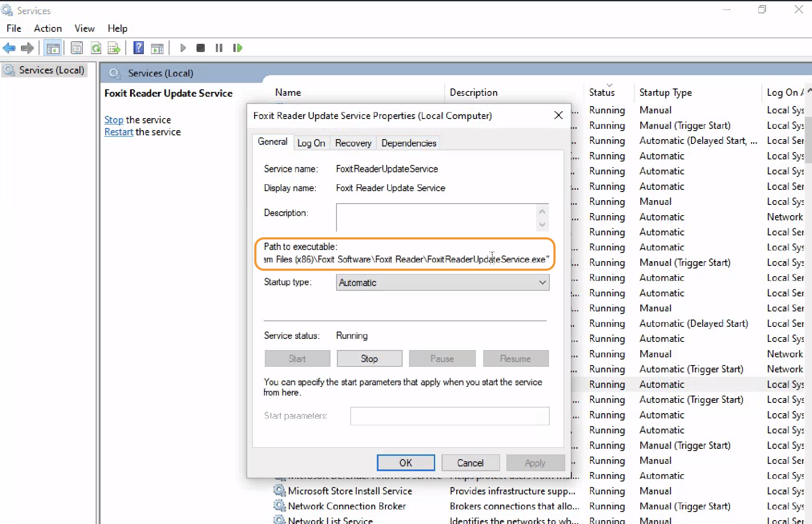
Task: Click OK in the Properties dialog
Action: [x=406, y=463]
